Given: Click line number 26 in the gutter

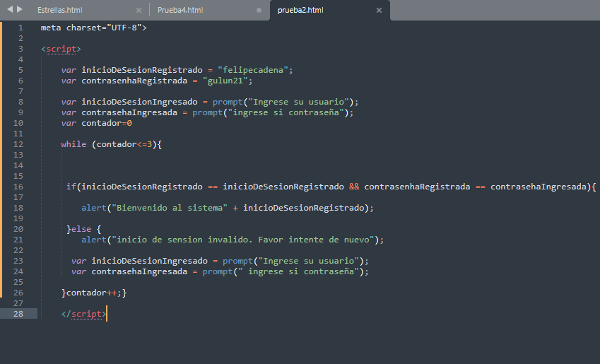Looking at the screenshot, I should tap(18, 293).
